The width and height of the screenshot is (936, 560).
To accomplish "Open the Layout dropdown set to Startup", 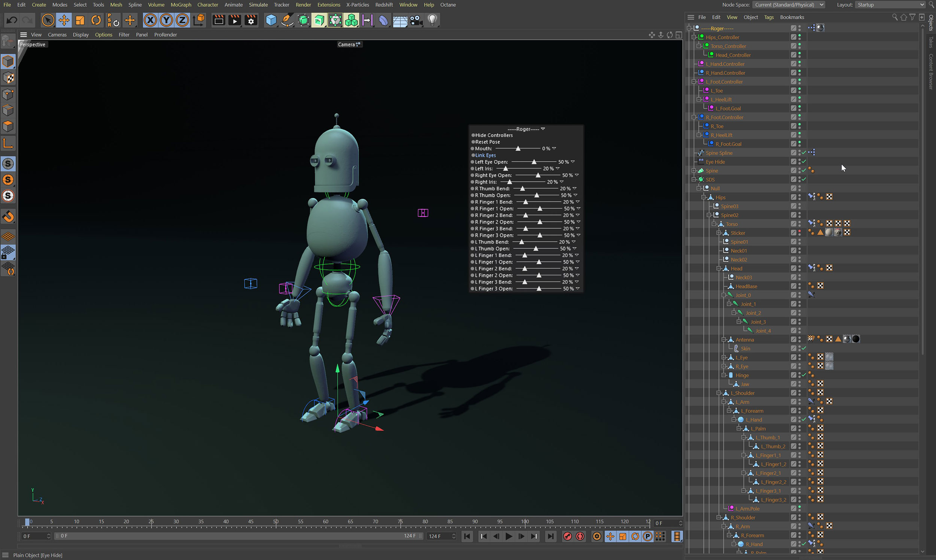I will (890, 4).
